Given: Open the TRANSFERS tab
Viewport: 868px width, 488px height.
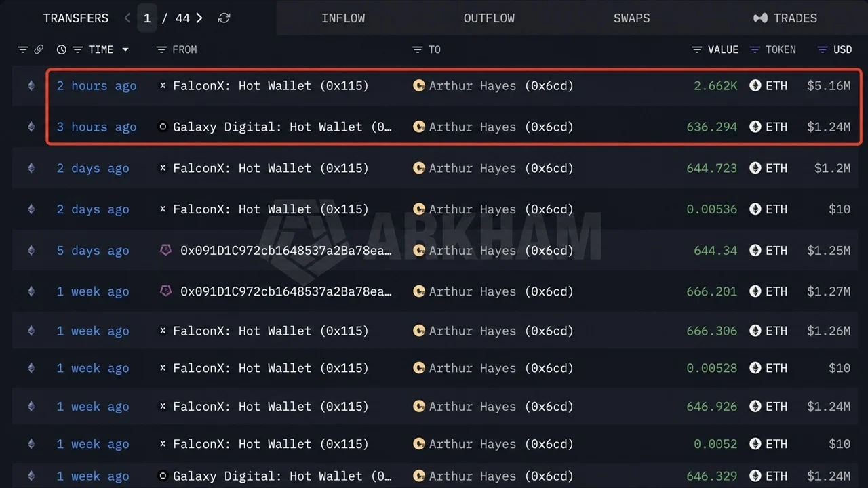Looking at the screenshot, I should [x=76, y=18].
